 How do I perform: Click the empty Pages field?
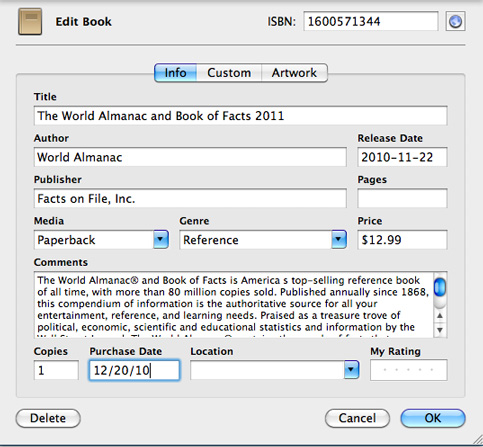coord(402,199)
